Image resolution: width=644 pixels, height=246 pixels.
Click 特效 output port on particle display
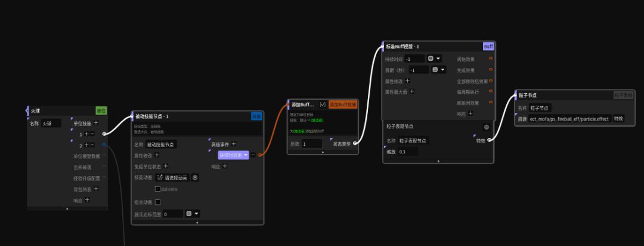489,140
